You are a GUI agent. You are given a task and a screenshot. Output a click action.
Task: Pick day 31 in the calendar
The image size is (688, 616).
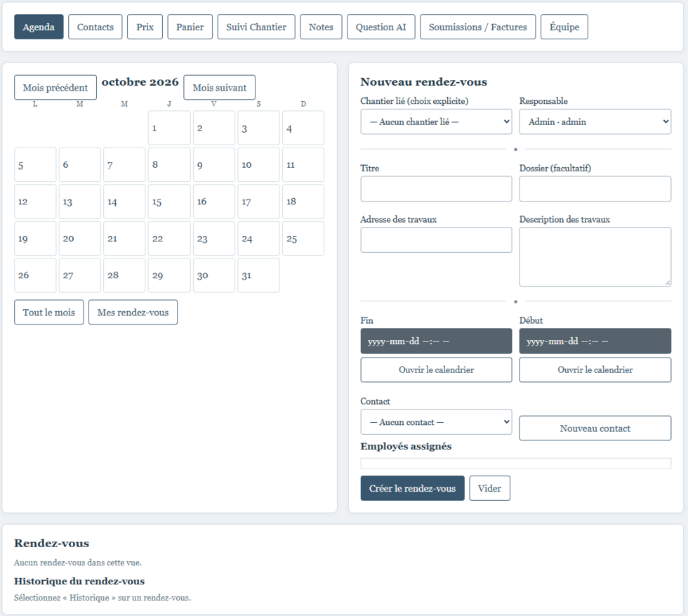(259, 275)
